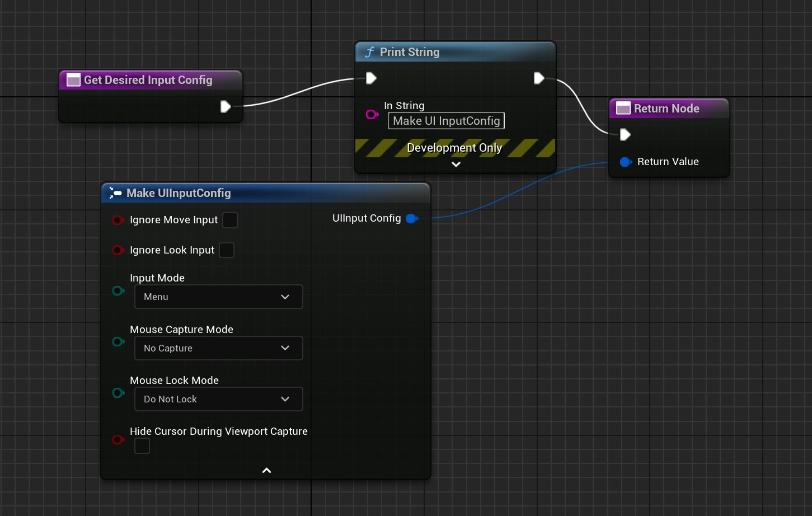Click the In String magenta pin
Viewport: 812px width, 516px height.
pyautogui.click(x=372, y=115)
